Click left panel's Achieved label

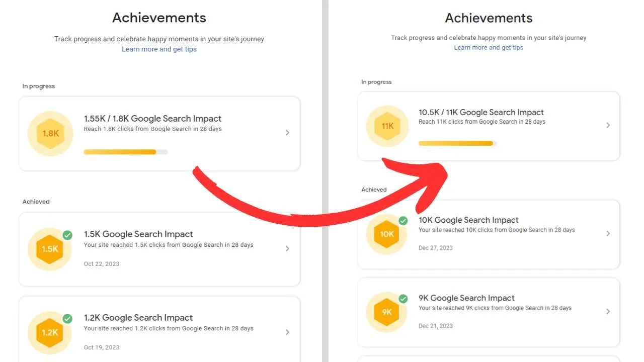[x=36, y=202]
